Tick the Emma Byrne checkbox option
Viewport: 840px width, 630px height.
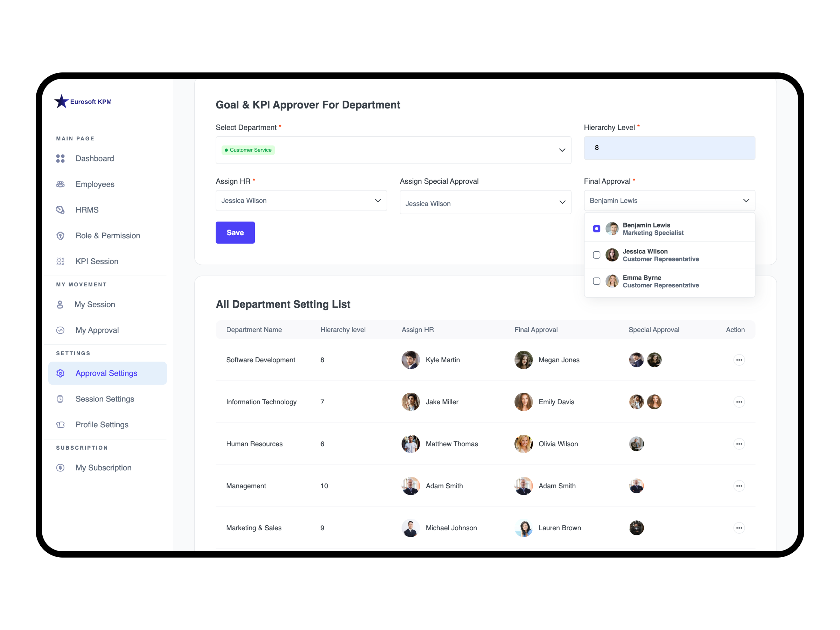597,281
